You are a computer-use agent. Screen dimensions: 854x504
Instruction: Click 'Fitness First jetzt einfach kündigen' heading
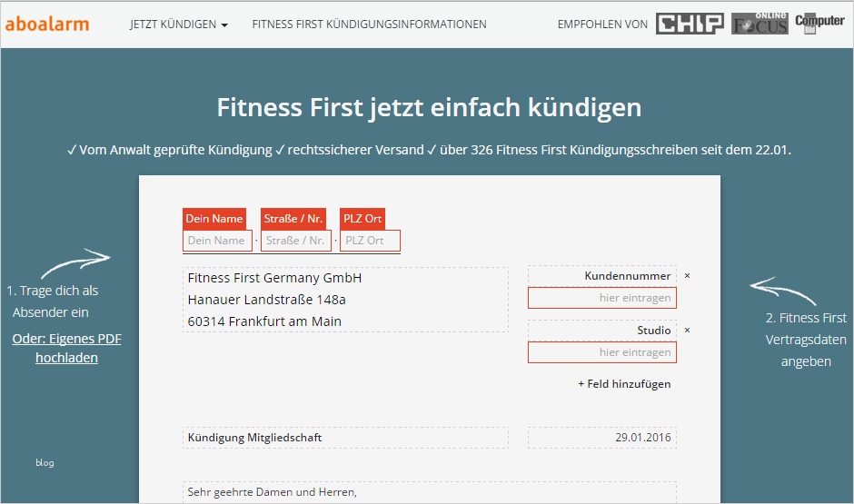coord(429,107)
